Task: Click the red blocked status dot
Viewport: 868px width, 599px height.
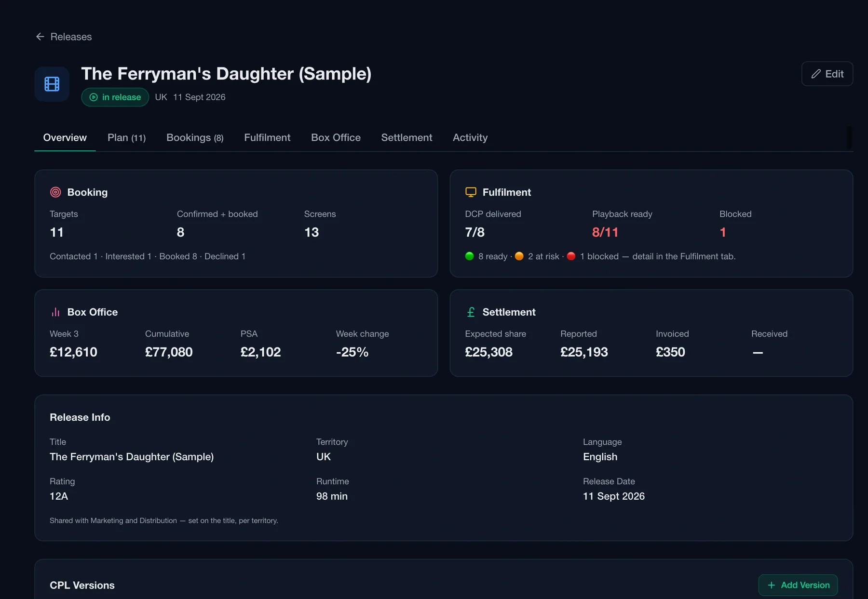Action: point(571,256)
